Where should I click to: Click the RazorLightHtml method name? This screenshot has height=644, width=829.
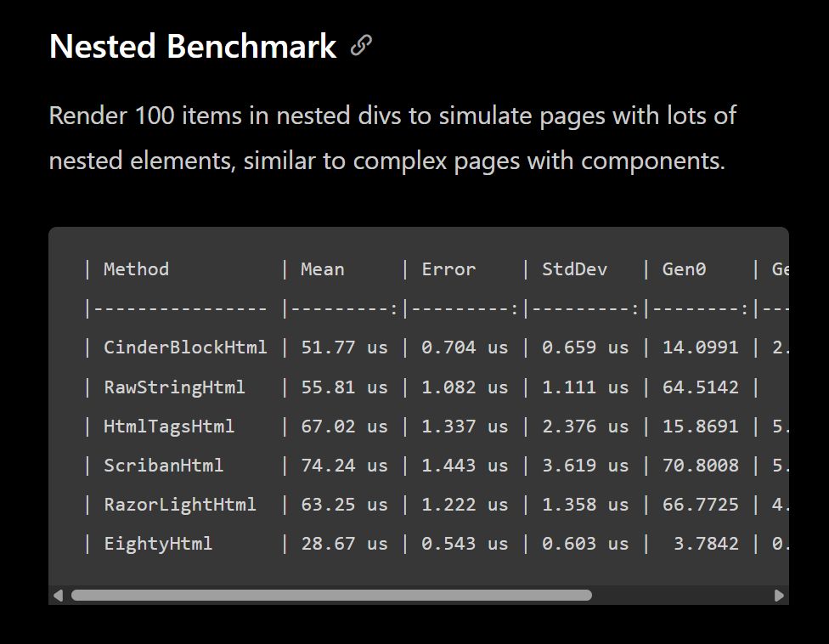tap(180, 505)
